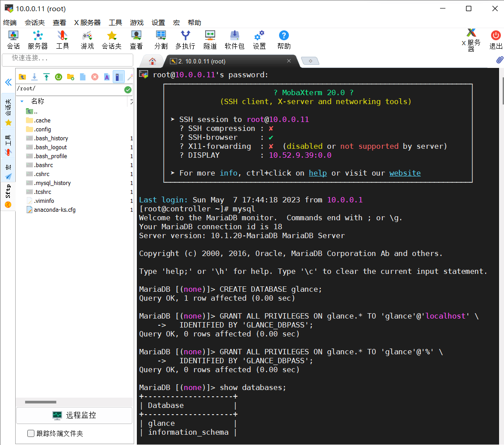Screen dimensions: 504x445
Task: Open the 查看 menu in the menu bar
Action: pyautogui.click(x=59, y=22)
